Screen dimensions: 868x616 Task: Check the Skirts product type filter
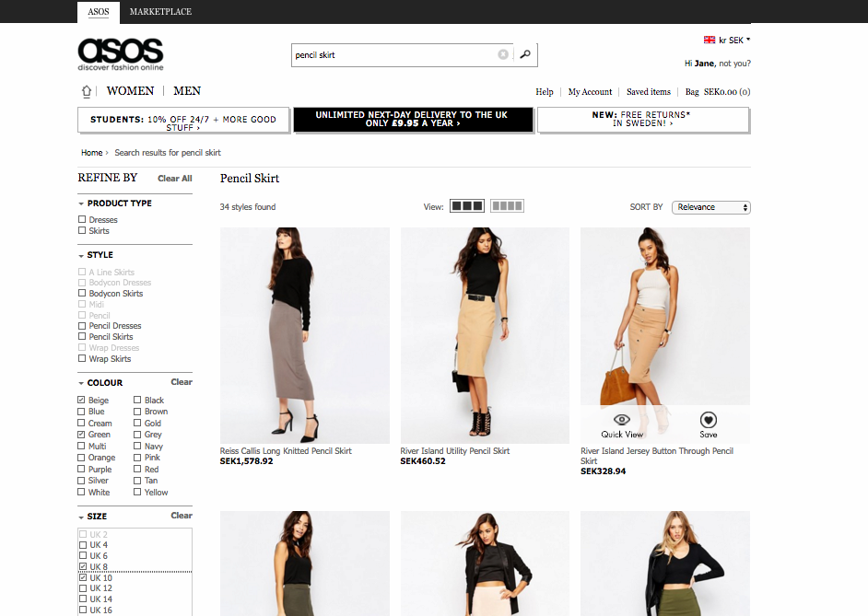82,230
